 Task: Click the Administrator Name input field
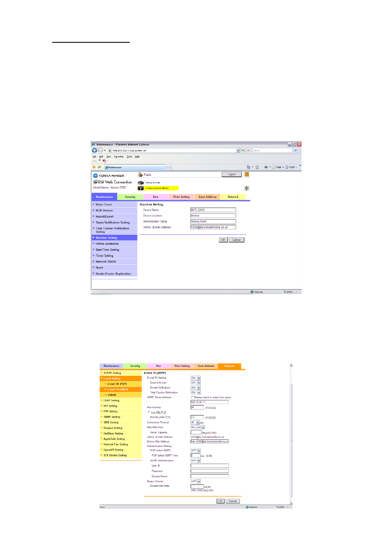click(213, 221)
